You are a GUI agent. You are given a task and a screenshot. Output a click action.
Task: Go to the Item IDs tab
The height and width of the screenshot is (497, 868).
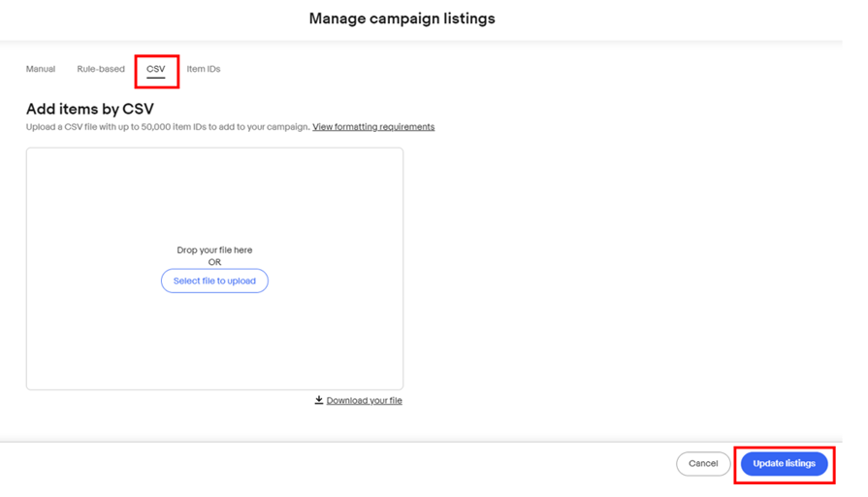[x=204, y=69]
